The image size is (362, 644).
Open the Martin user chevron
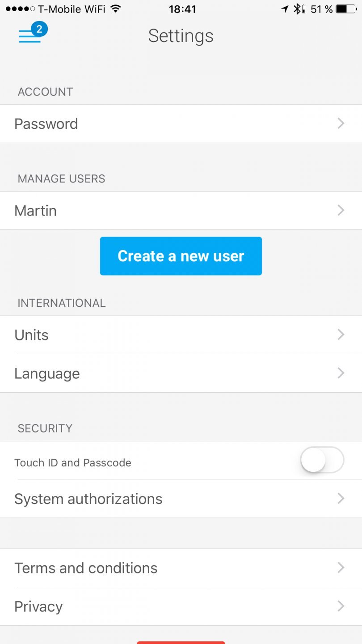[x=341, y=210]
